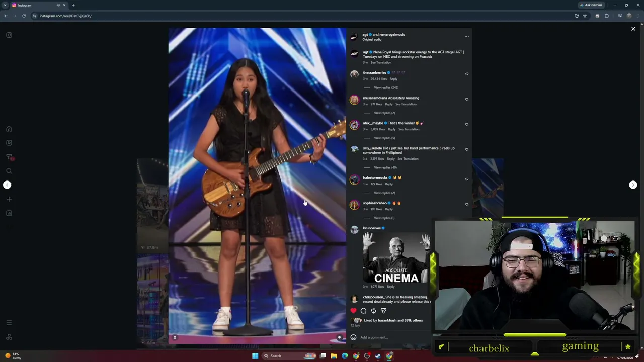Open Reels from the sidebar

tap(9, 143)
